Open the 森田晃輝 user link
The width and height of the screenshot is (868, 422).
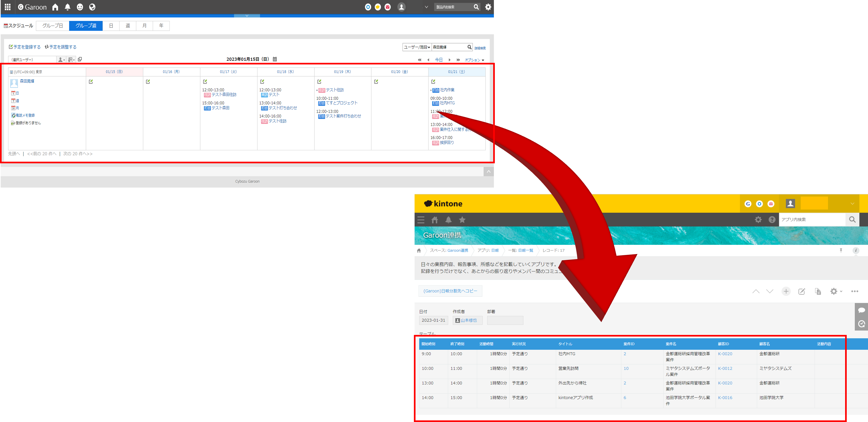(x=27, y=81)
